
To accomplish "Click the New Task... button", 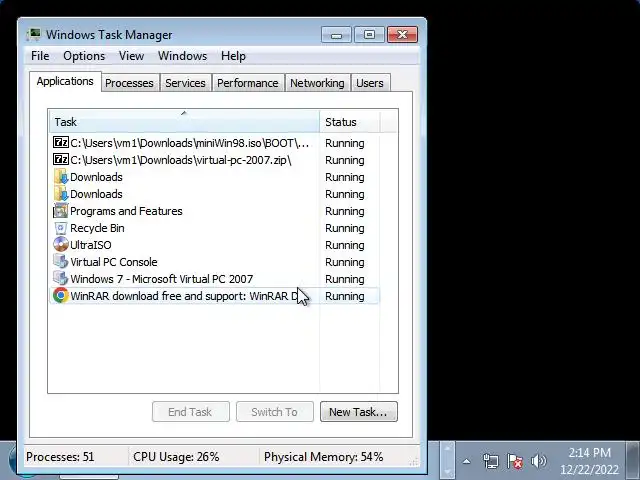I will (x=359, y=412).
